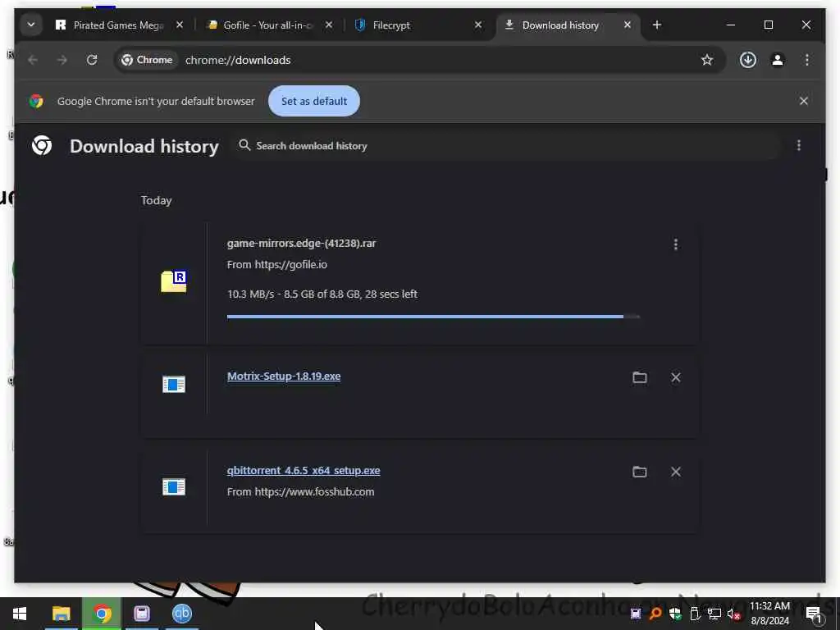
Task: Click the Chrome taskbar icon
Action: [x=102, y=614]
